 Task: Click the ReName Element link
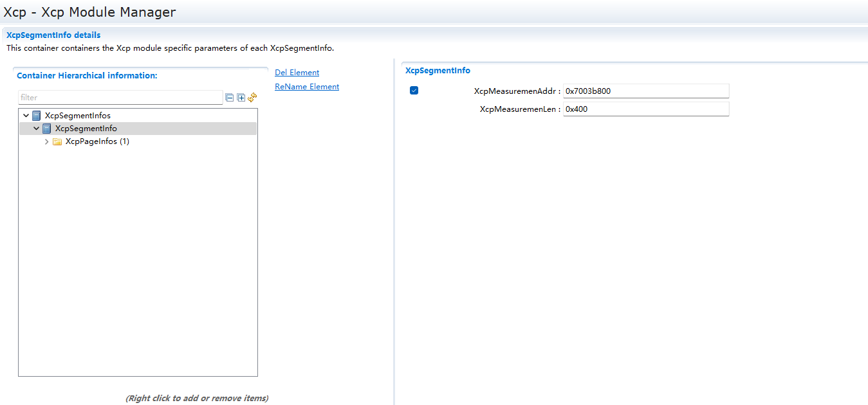(x=307, y=87)
